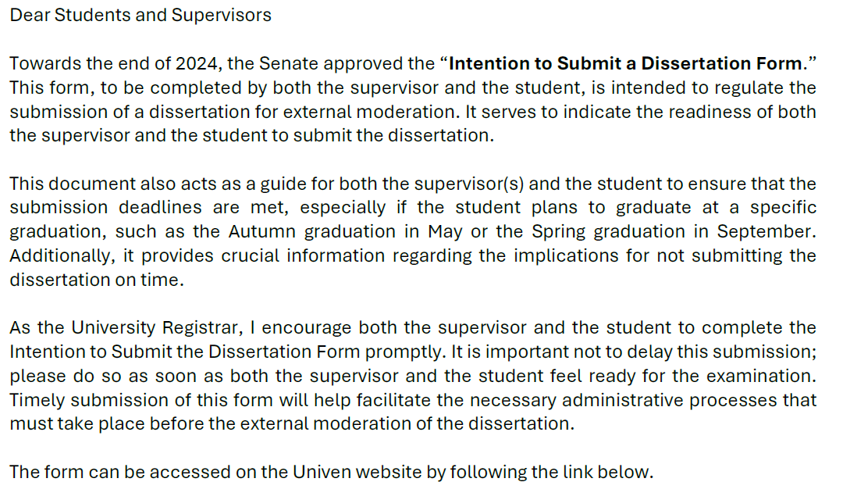
Task: Click the word "September." in second paragraph
Action: point(767,231)
